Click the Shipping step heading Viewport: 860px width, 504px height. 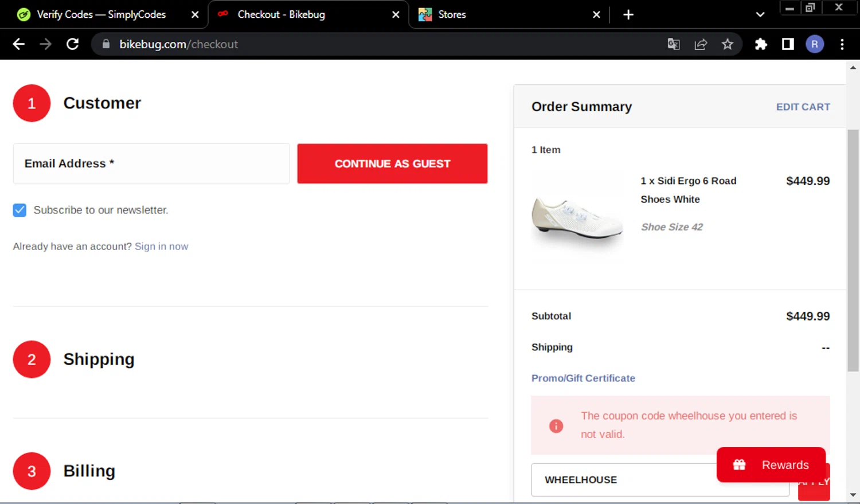coord(99,359)
